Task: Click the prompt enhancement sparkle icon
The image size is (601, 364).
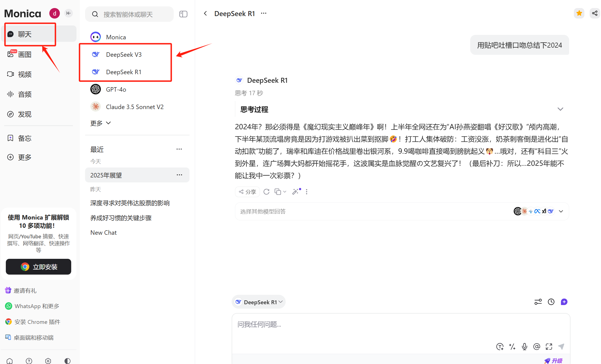Action: (x=512, y=346)
